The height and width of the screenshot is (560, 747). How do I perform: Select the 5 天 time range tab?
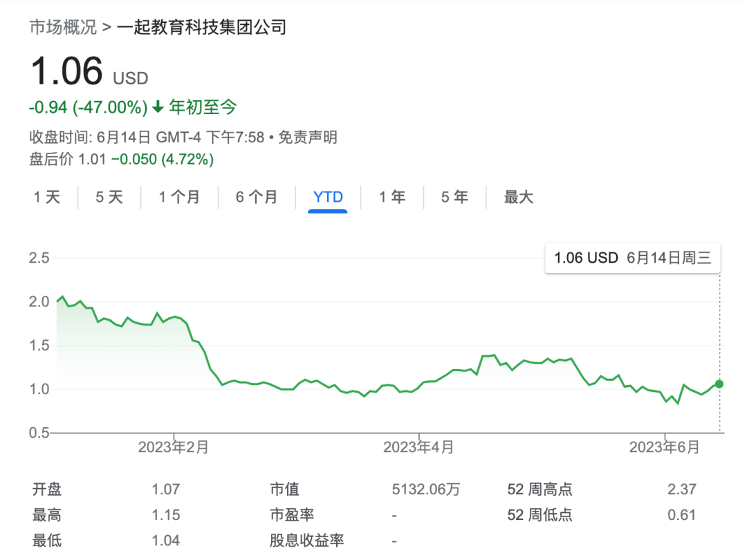[109, 197]
